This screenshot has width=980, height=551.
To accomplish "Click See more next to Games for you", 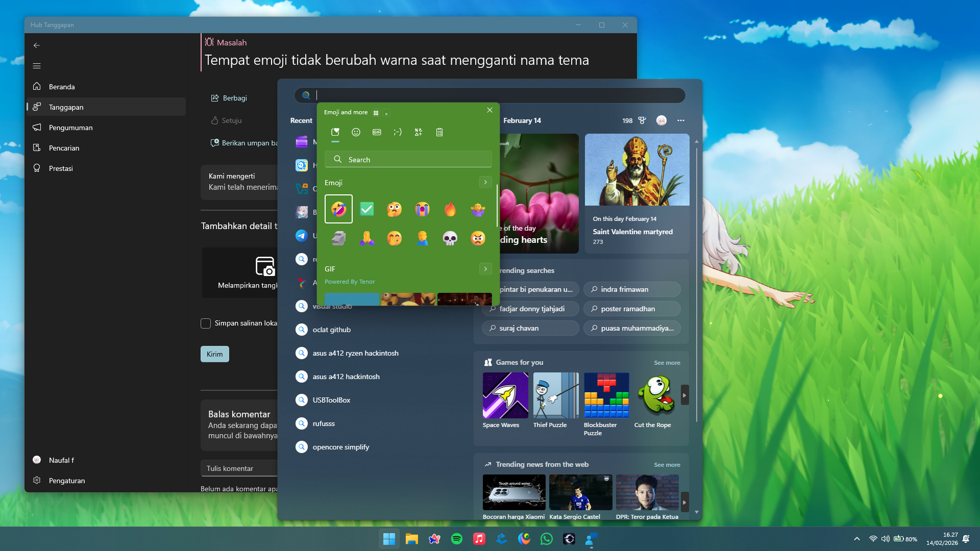I will 667,363.
